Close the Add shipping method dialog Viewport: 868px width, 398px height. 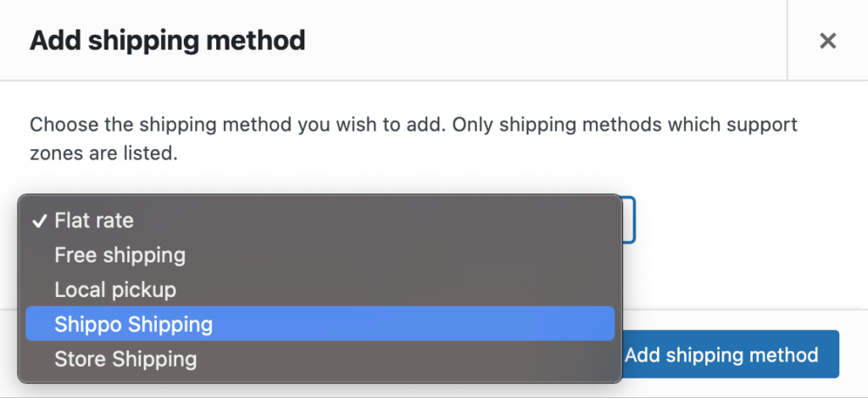827,41
